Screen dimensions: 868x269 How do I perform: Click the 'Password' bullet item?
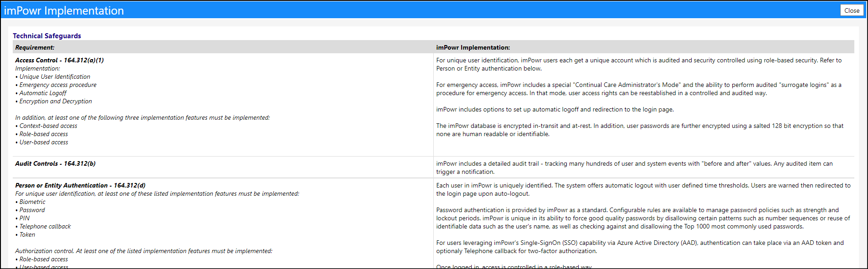point(32,210)
